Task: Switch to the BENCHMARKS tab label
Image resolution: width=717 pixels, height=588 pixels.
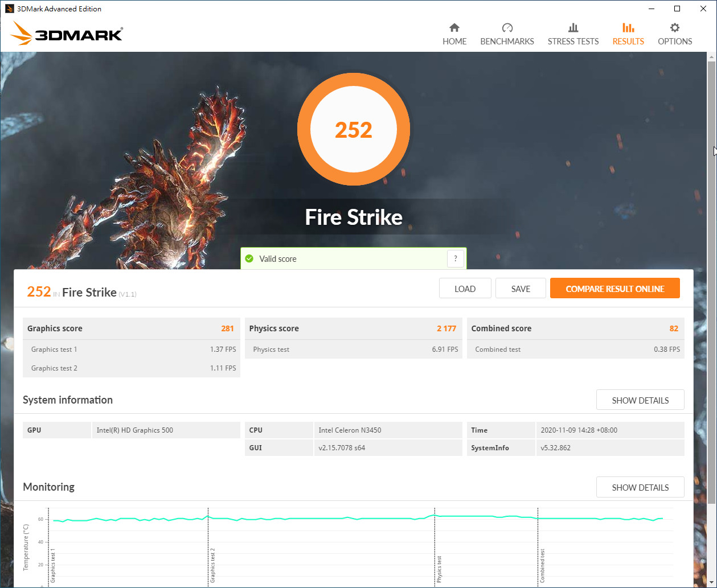Action: [x=507, y=42]
